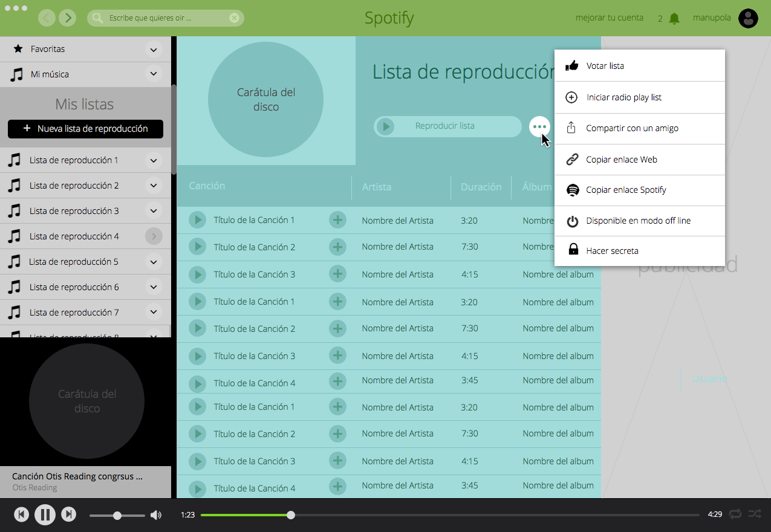This screenshot has width=771, height=532.
Task: Go forward with the right arrow button
Action: (68, 18)
